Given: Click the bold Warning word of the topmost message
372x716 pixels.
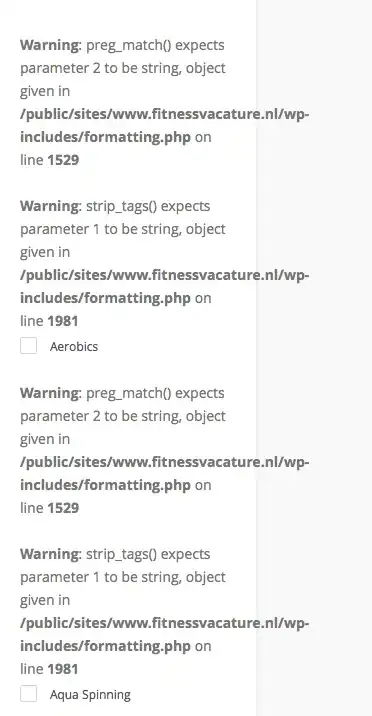Looking at the screenshot, I should click(50, 45).
